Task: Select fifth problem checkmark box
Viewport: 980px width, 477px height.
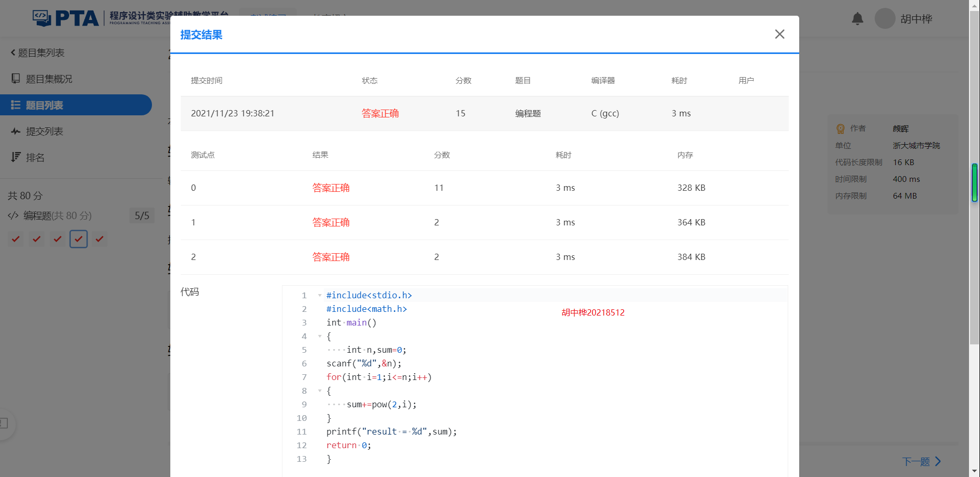Action: [100, 239]
